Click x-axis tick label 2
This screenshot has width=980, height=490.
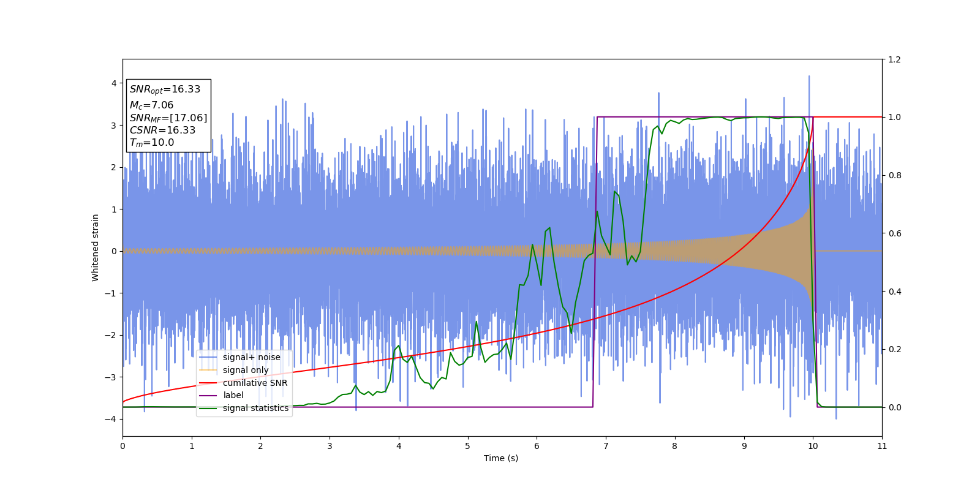pyautogui.click(x=260, y=446)
